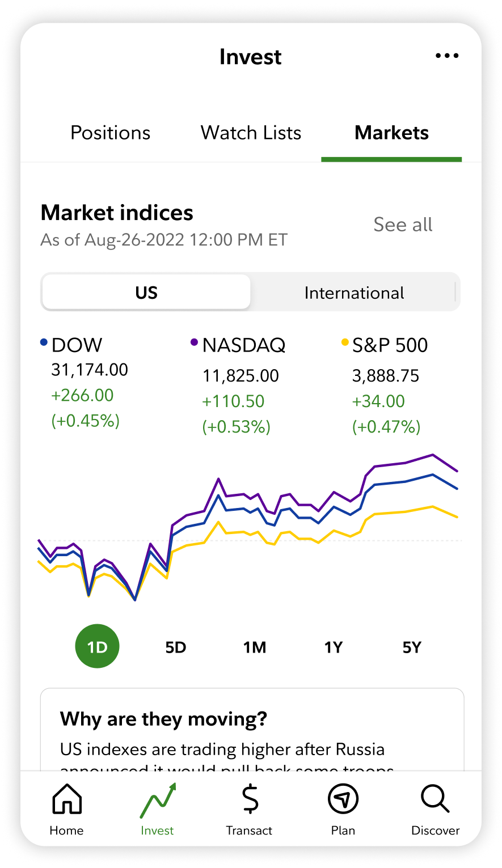Screen dimensions: 502x868
Task: Click the yellow S&P 500 legend dot
Action: pos(344,342)
